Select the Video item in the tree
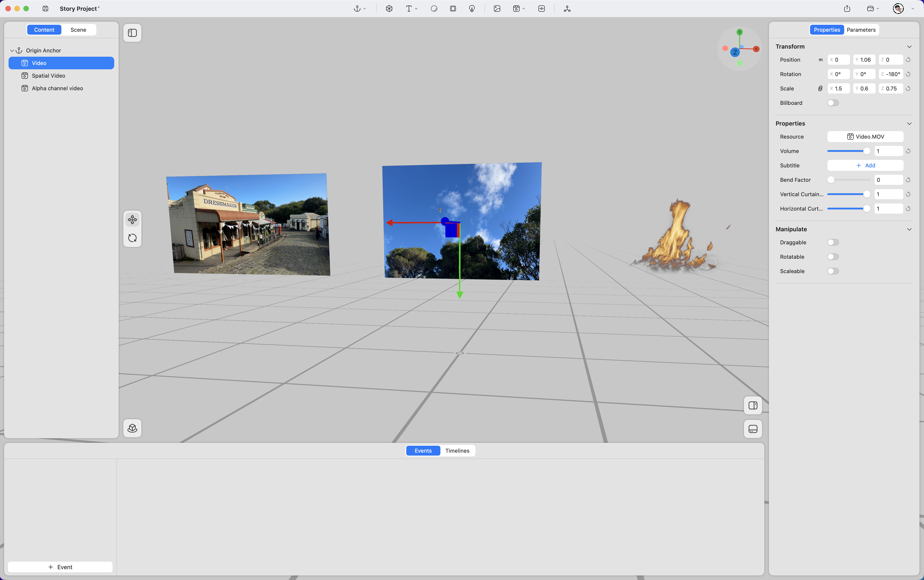Screen dimensions: 924x580 coord(61,63)
